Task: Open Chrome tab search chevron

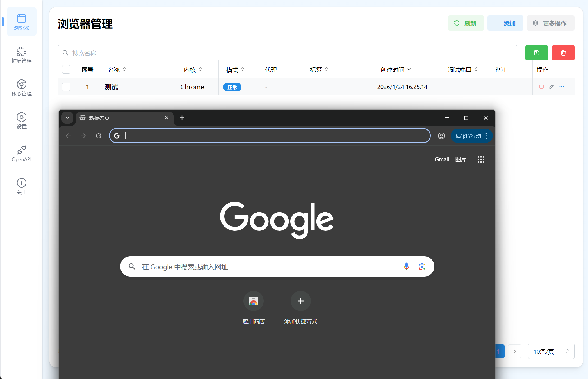Action: point(67,118)
